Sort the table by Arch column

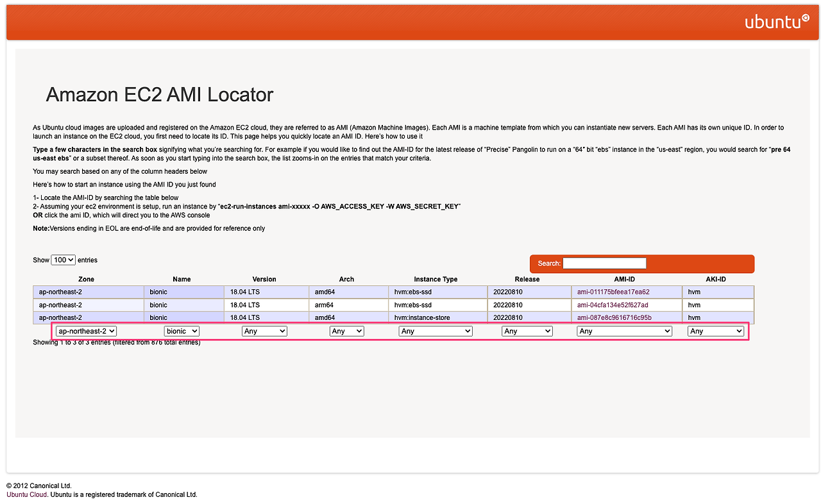click(x=346, y=279)
